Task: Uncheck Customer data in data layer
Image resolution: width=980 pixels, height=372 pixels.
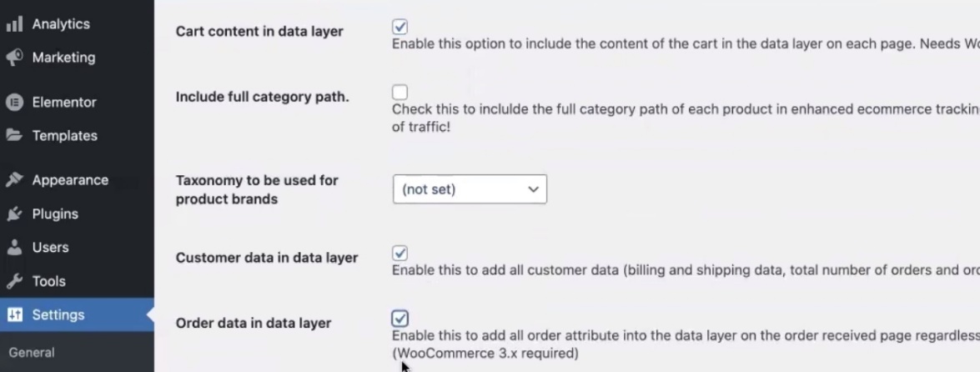Action: click(x=400, y=253)
